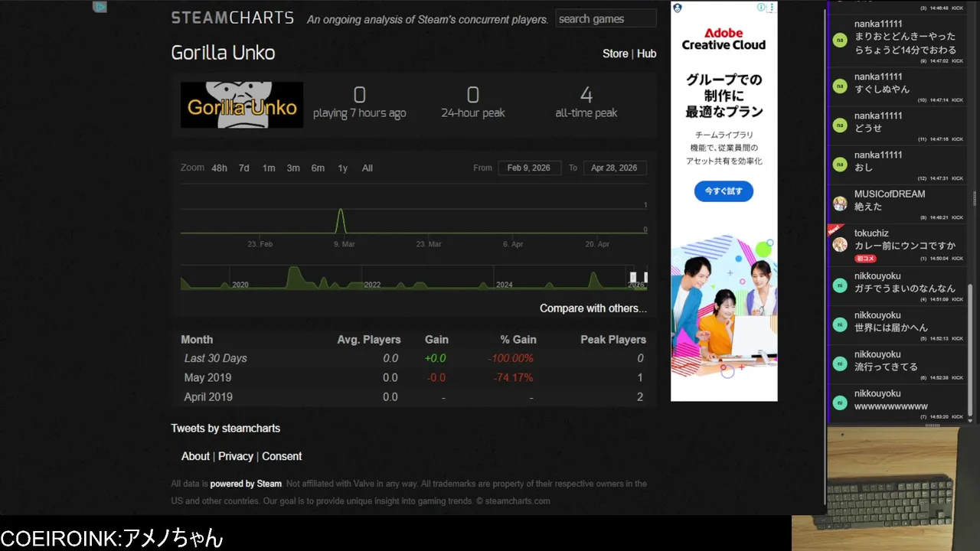Set chart zoom to 6m

(x=318, y=168)
